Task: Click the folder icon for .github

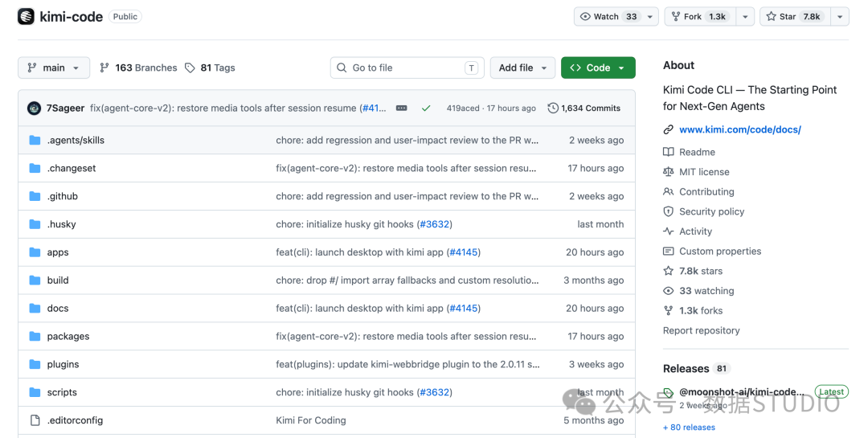Action: click(x=35, y=196)
